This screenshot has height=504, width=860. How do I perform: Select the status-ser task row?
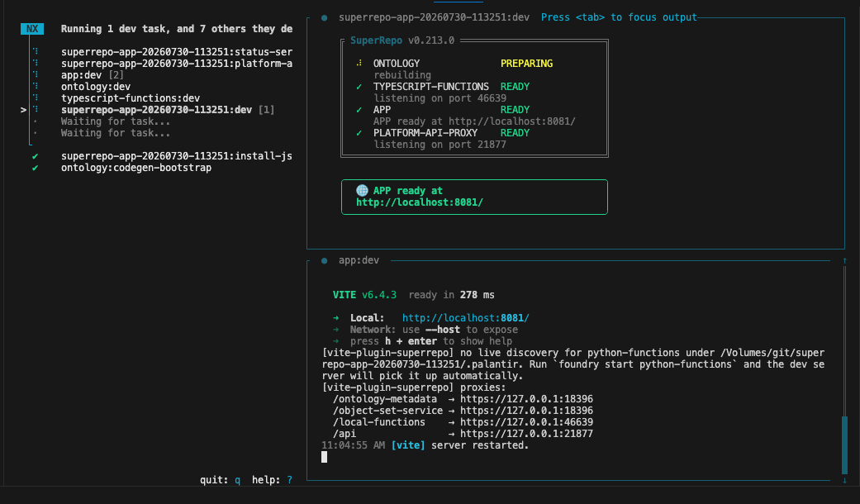(x=177, y=52)
